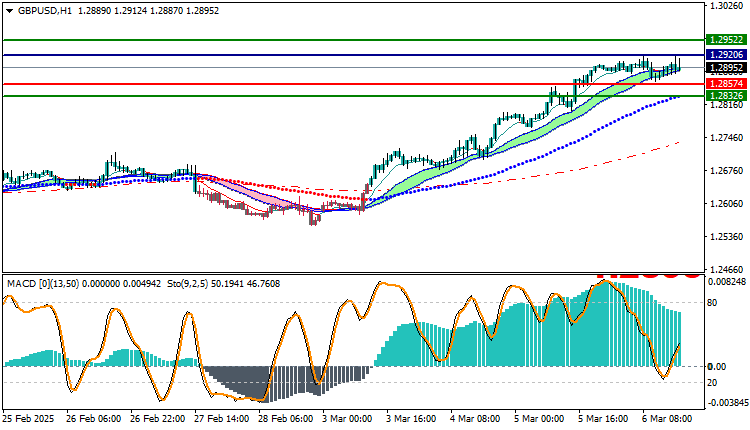The image size is (750, 430).
Task: Click the 1.26060 price scale value
Action: (x=727, y=204)
